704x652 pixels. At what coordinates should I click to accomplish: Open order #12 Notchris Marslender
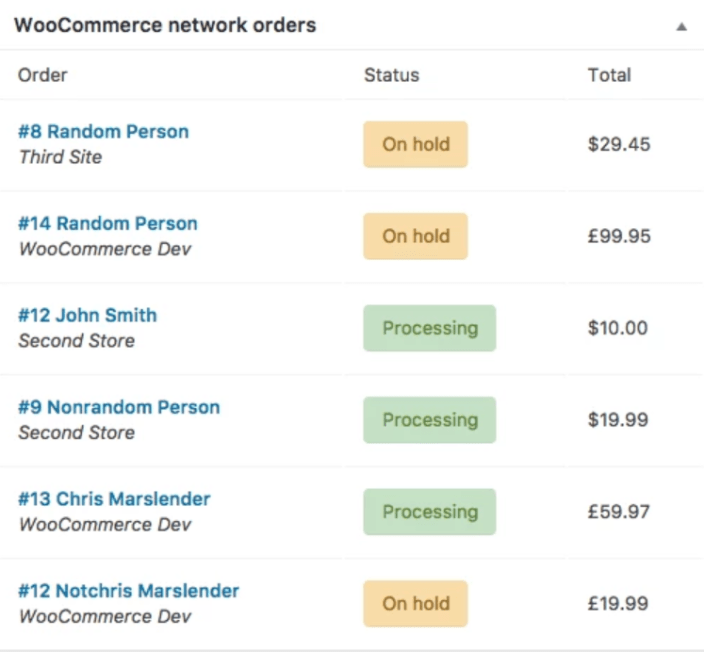129,592
